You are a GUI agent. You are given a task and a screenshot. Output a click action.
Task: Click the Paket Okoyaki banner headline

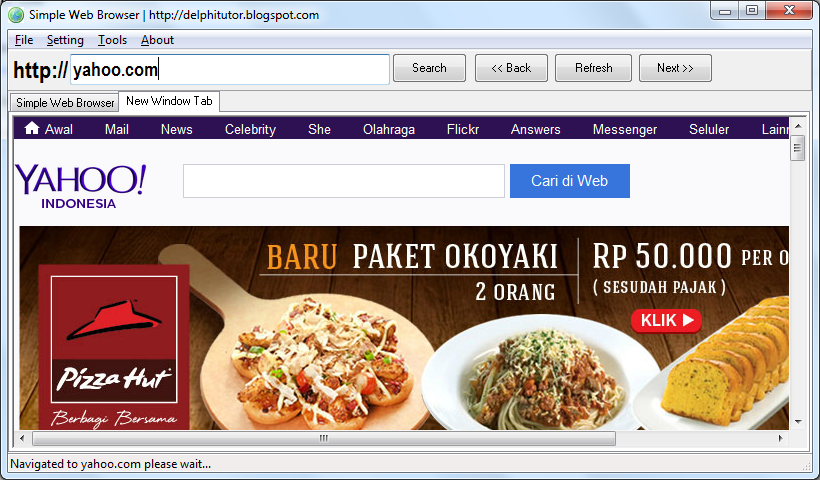(455, 256)
